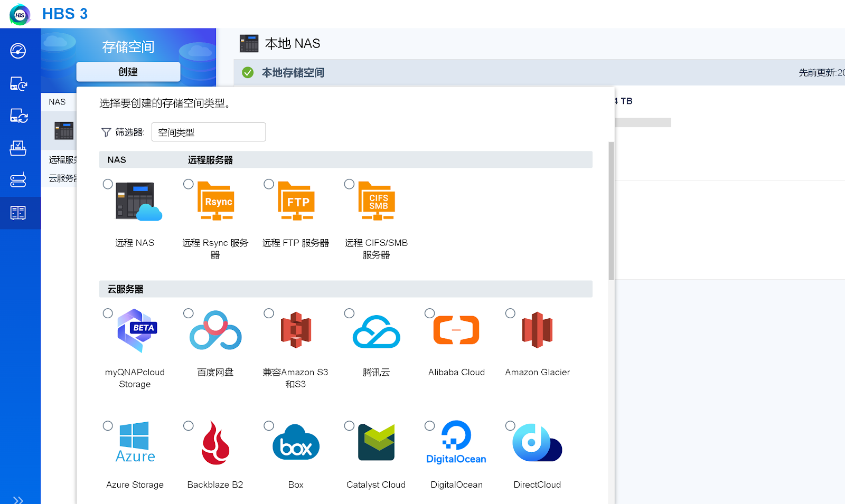The height and width of the screenshot is (504, 845).
Task: Select the Amazon S3 radio button
Action: [x=269, y=313]
